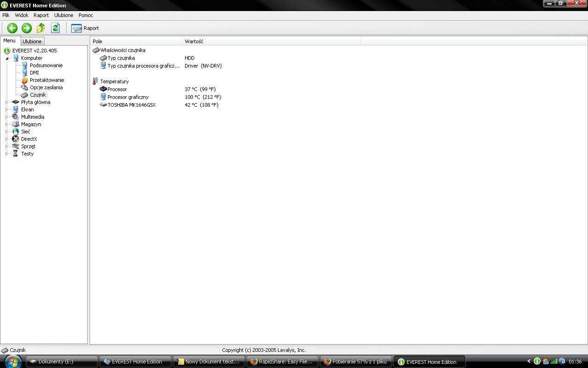The height and width of the screenshot is (368, 588).
Task: Switch to Nowy Dokument tekstowy taskbar button
Action: click(209, 362)
